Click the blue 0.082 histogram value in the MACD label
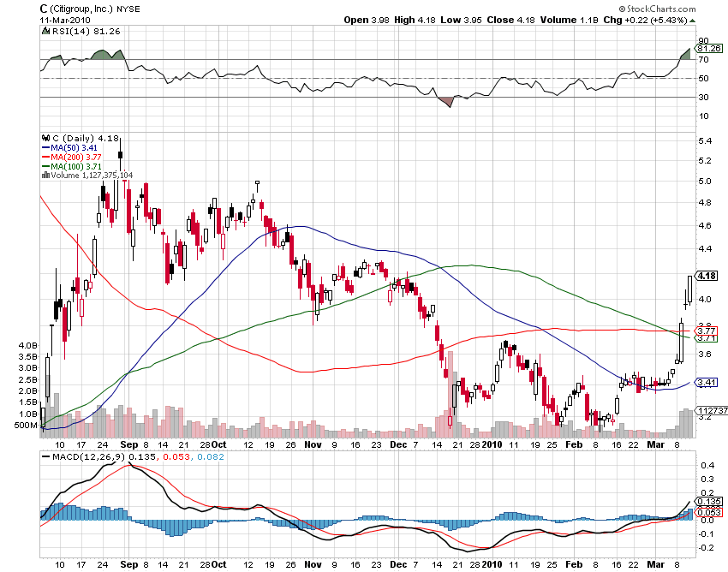 pyautogui.click(x=211, y=457)
